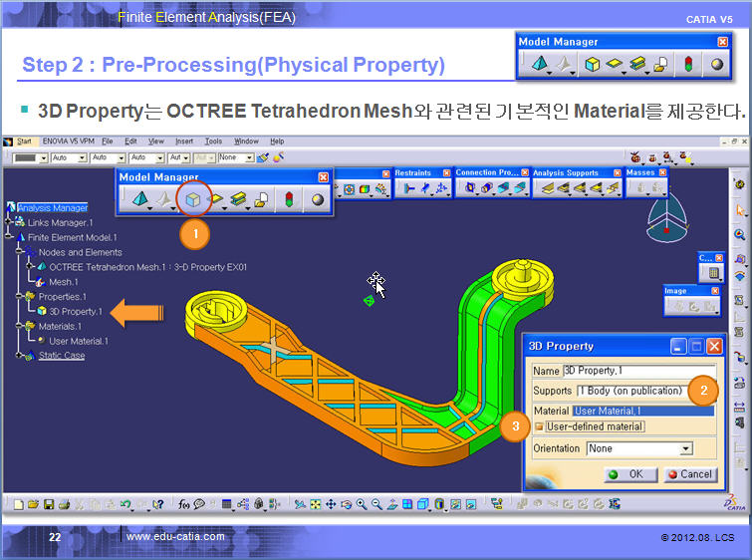Click Cancel in 3D Property dialog
The width and height of the screenshot is (752, 560).
click(690, 474)
